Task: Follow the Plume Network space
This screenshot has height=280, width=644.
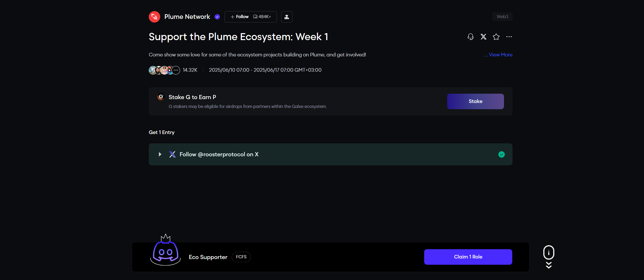Action: tap(240, 17)
